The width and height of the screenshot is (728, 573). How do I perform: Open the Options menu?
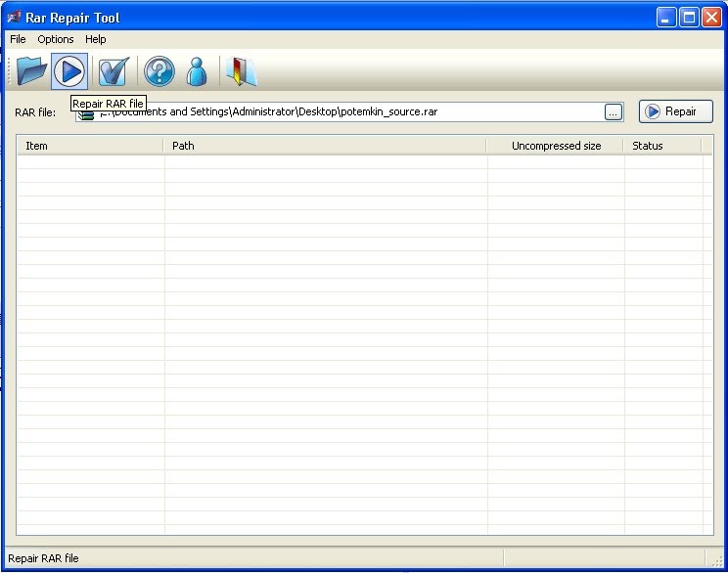point(56,39)
